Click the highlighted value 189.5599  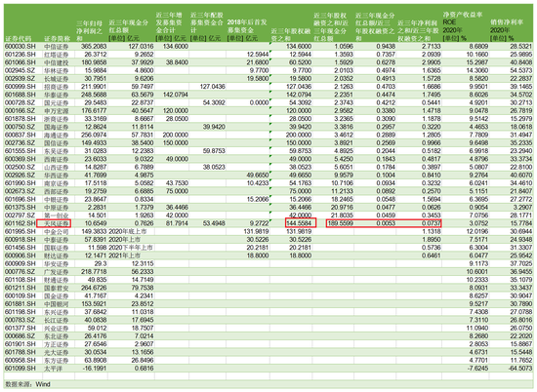340,223
